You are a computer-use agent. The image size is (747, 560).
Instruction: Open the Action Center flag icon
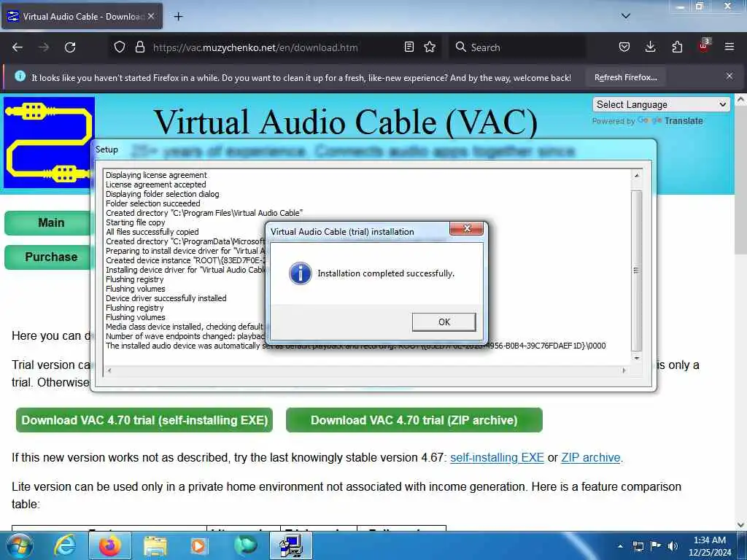click(656, 546)
